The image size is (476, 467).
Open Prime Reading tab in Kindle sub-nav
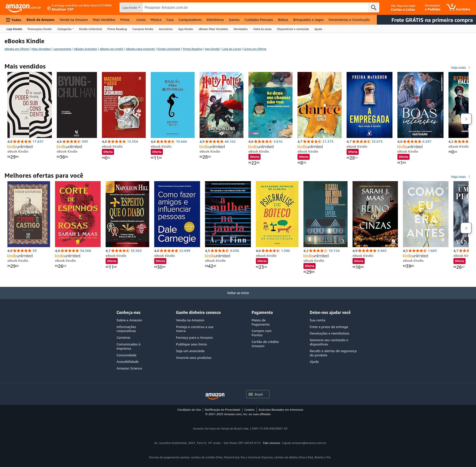tap(117, 29)
